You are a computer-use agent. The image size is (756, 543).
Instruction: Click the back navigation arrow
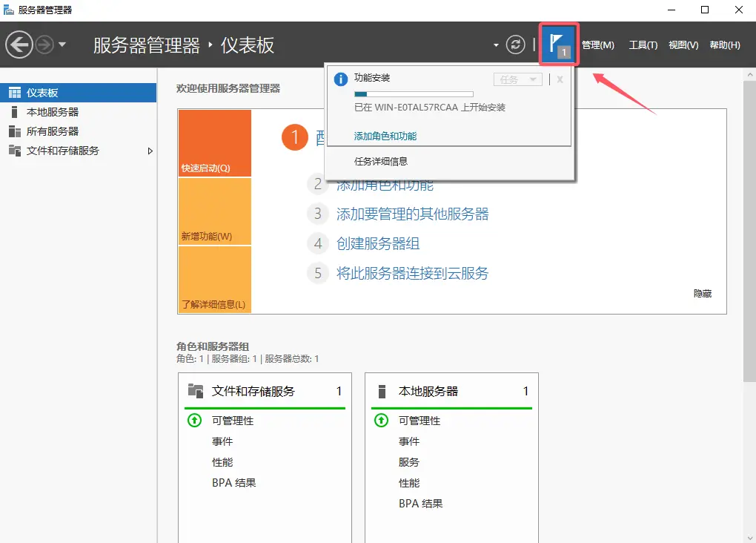click(x=19, y=45)
